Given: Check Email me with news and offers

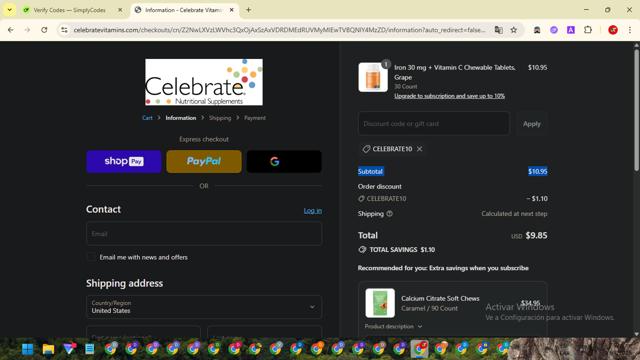Looking at the screenshot, I should tap(91, 257).
